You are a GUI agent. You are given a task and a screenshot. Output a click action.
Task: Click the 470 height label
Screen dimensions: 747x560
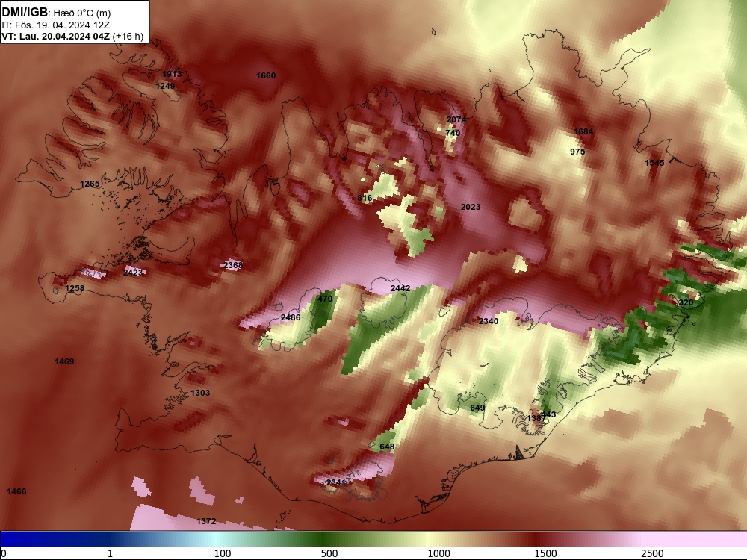(325, 299)
